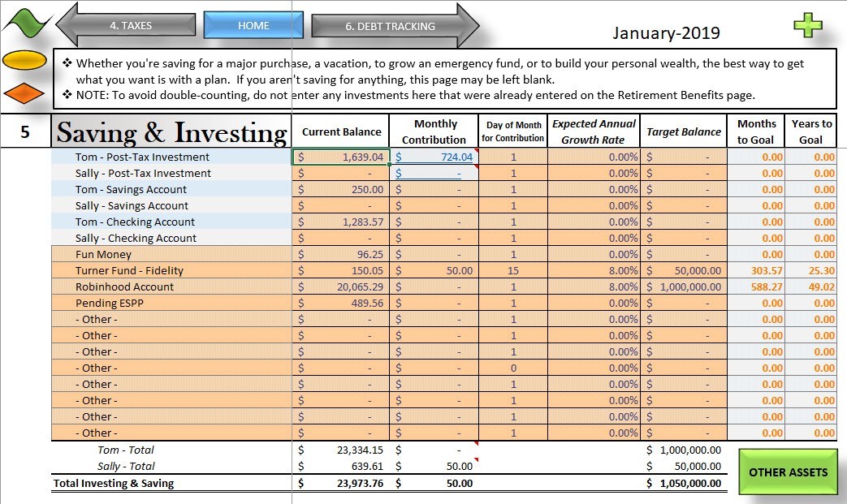Select Turner Fund - Fidelity label cell

pos(172,270)
